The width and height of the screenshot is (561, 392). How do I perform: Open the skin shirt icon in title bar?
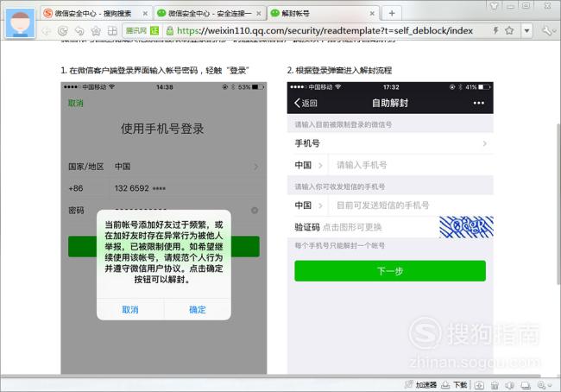tap(494, 5)
